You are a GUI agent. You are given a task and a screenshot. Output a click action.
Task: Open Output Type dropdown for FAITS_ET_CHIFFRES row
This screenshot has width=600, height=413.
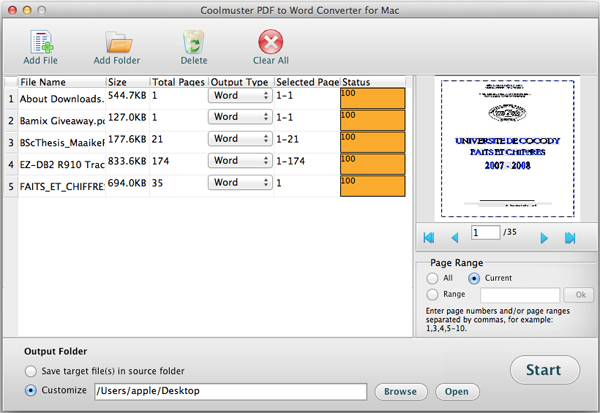coord(240,182)
